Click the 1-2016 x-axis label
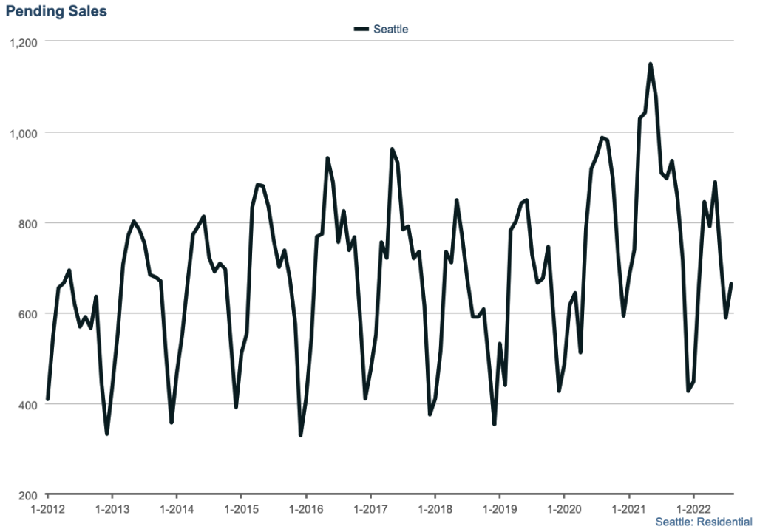 [305, 510]
